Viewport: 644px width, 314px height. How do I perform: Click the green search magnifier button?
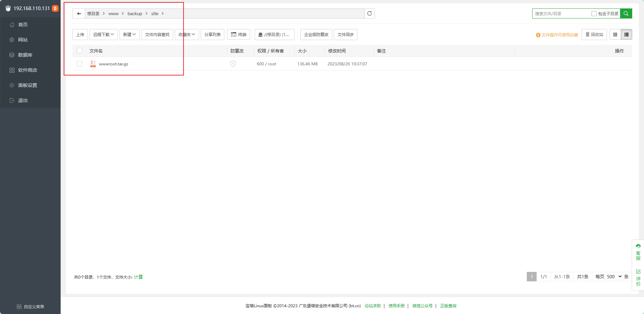point(626,14)
